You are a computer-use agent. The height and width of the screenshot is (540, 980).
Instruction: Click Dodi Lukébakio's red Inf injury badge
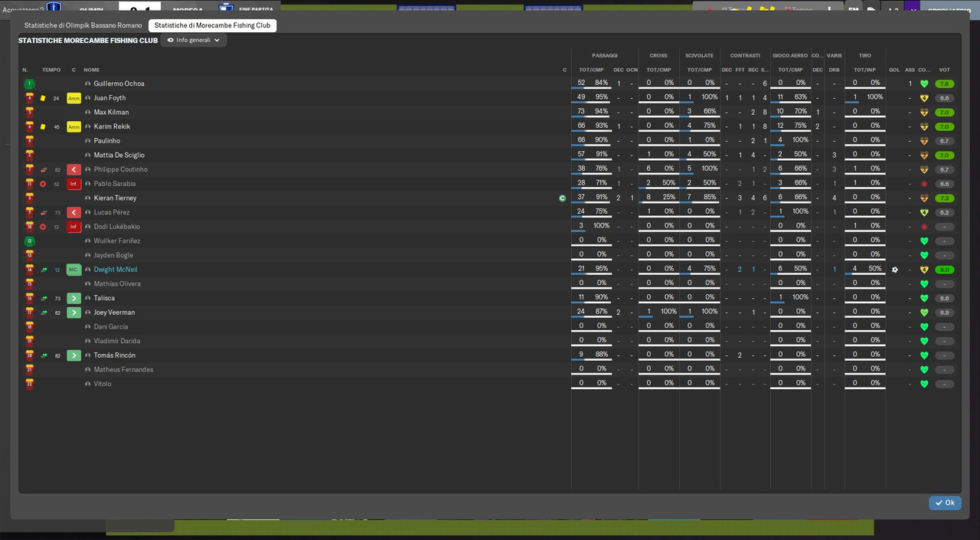(73, 227)
